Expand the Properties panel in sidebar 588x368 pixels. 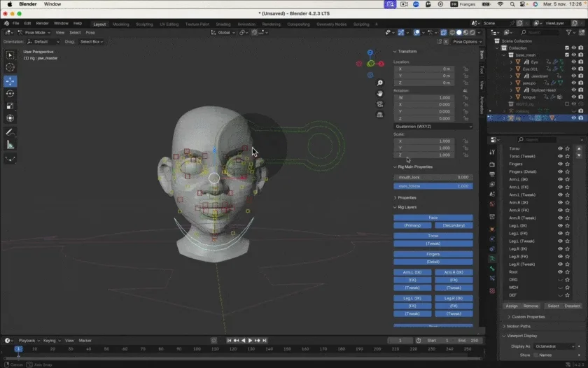pos(405,197)
